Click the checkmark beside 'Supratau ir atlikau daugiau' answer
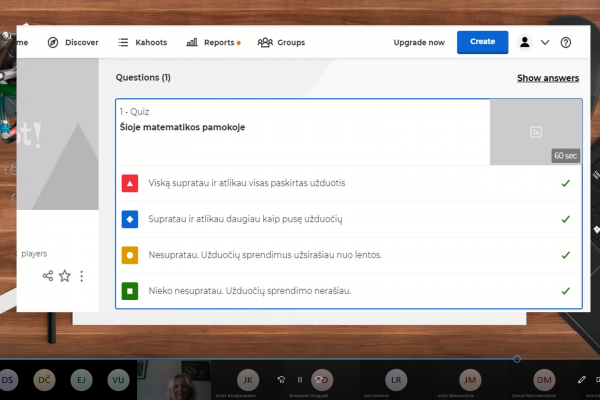 coord(566,219)
